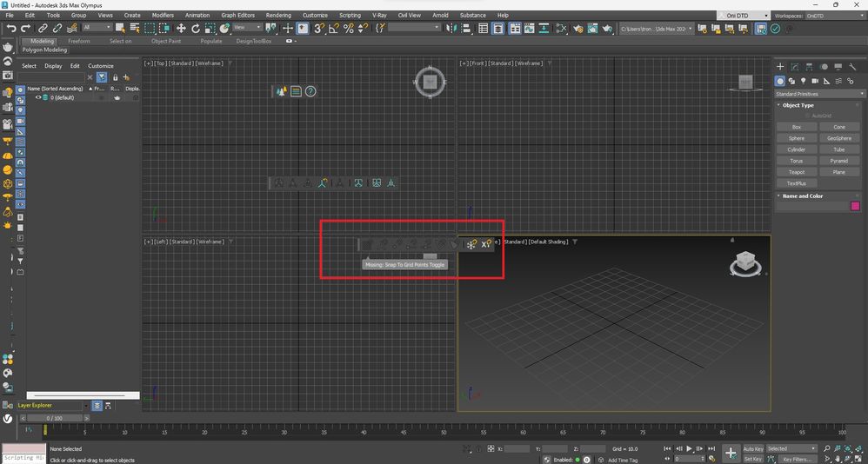Open the Utilities command panel tab
Screen dimensions: 868x464
click(x=852, y=67)
